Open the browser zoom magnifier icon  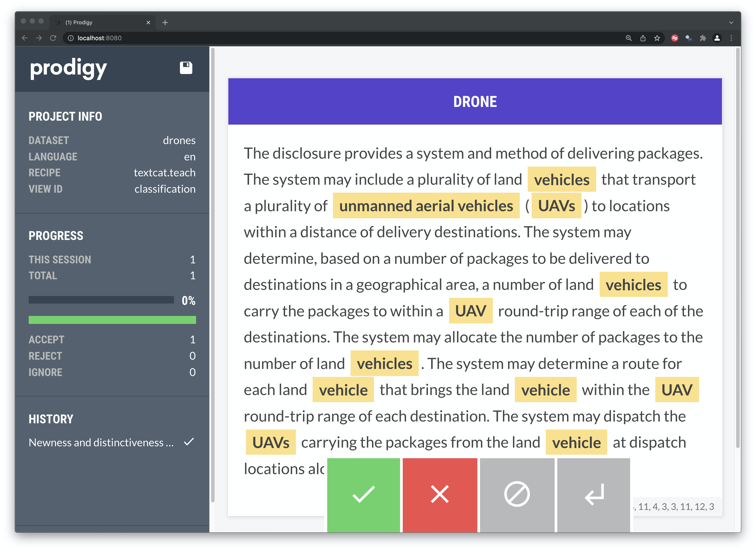[x=628, y=38]
